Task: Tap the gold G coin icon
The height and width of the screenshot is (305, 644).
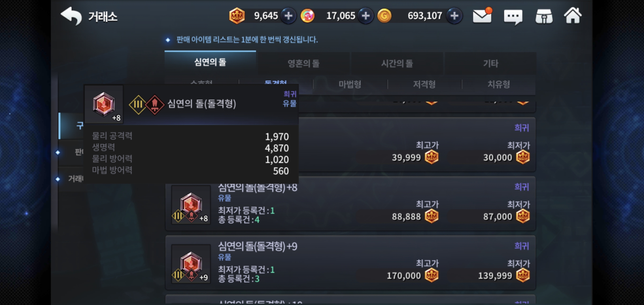Action: [x=384, y=16]
